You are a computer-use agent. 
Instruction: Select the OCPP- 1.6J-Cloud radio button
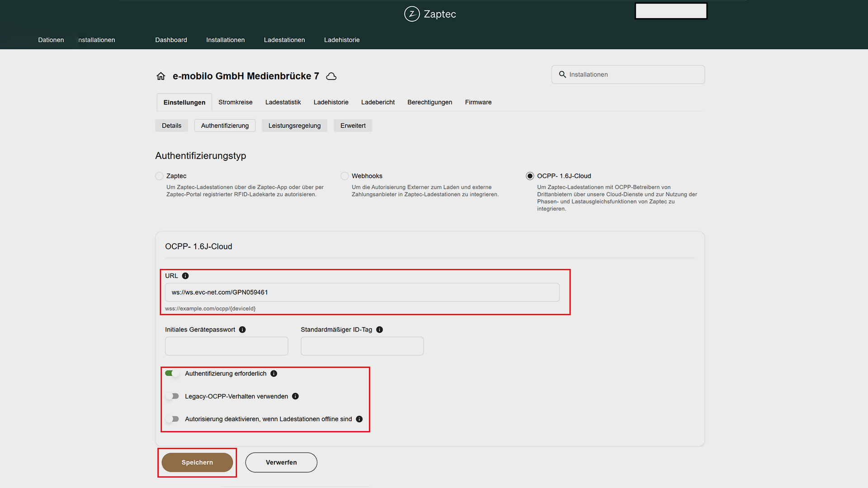click(x=530, y=176)
